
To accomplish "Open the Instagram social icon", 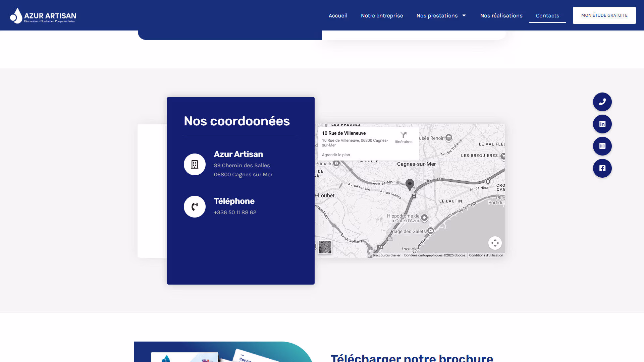I will pyautogui.click(x=602, y=146).
